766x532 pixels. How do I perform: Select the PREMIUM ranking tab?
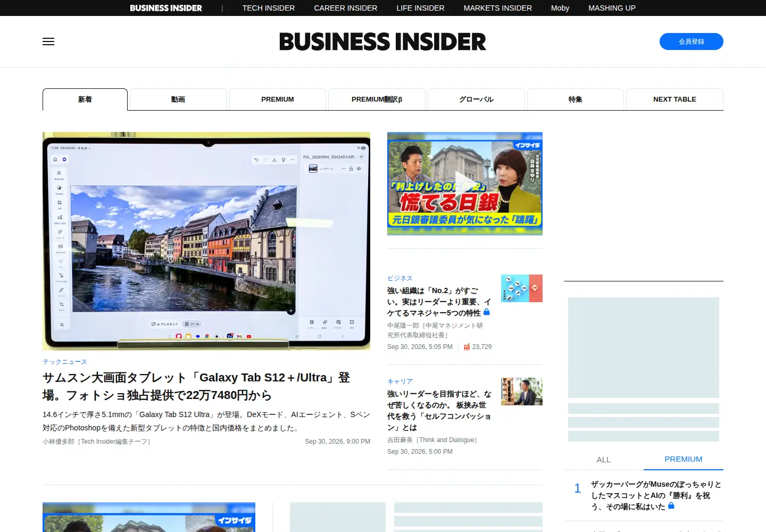[x=684, y=459]
